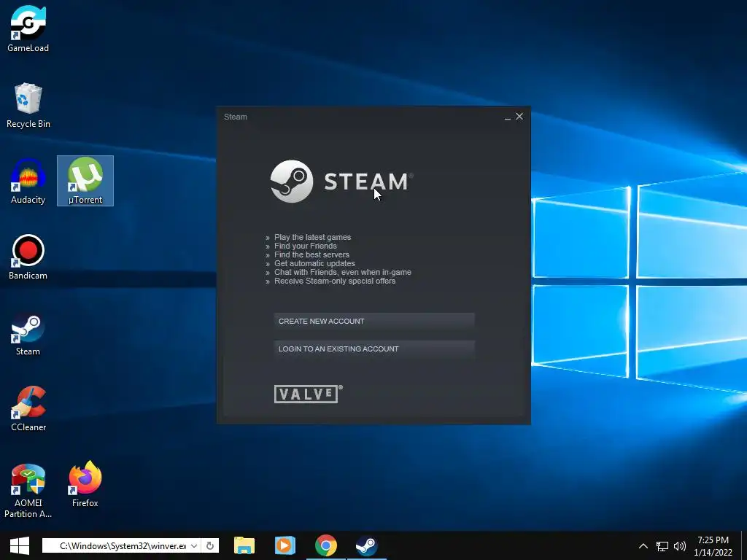Open the Windows Start menu
747x560 pixels.
(x=20, y=545)
